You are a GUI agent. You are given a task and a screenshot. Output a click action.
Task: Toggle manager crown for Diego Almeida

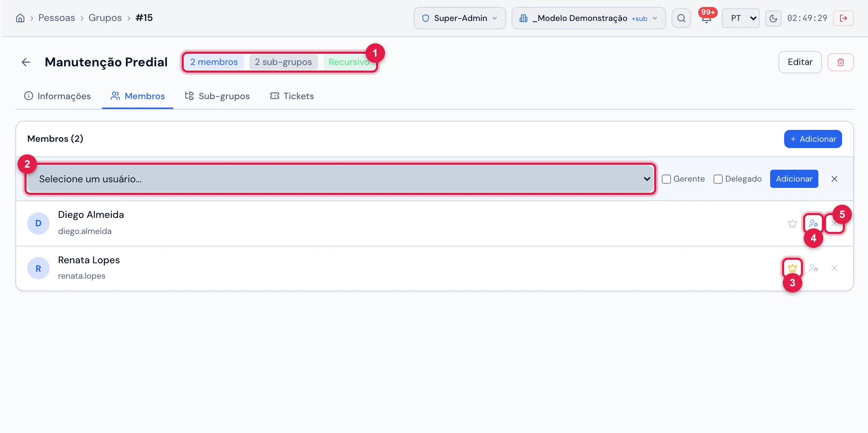(x=792, y=223)
